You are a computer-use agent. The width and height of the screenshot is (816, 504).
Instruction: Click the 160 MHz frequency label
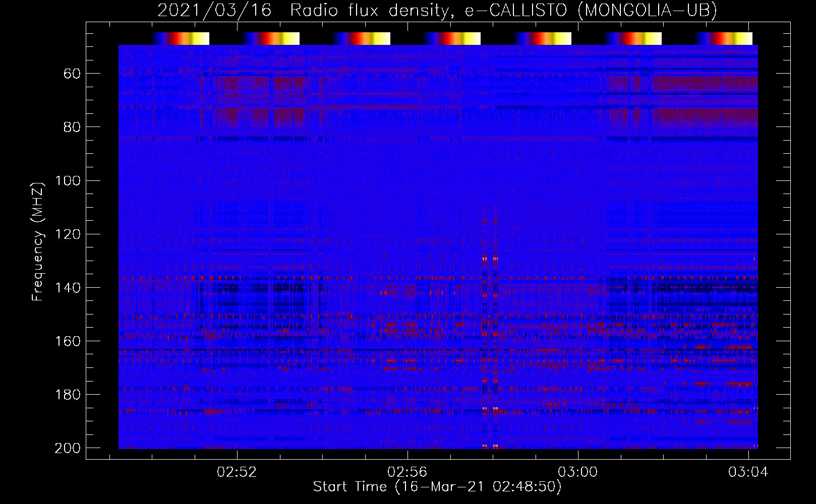pos(68,341)
